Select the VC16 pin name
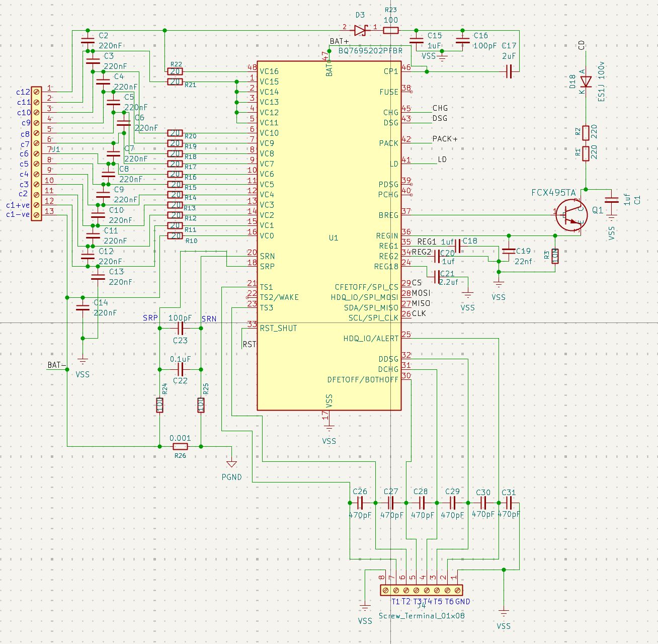The width and height of the screenshot is (658, 644). (x=269, y=71)
